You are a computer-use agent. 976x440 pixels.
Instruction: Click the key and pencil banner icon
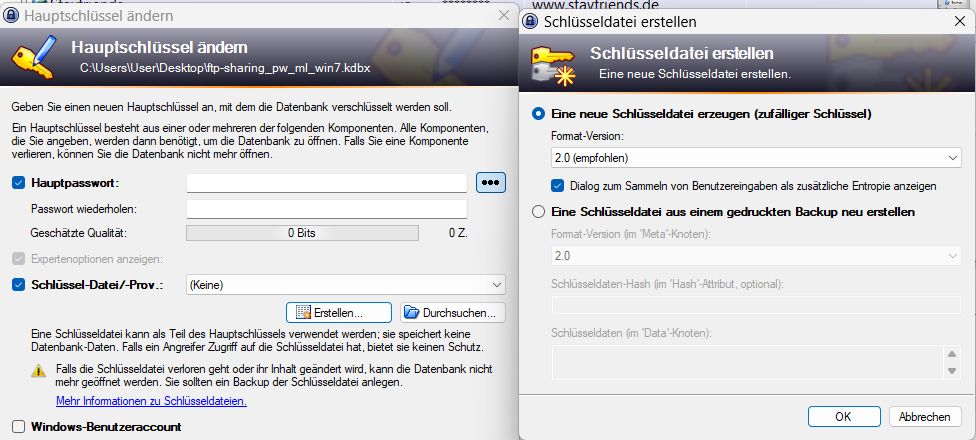[x=33, y=57]
